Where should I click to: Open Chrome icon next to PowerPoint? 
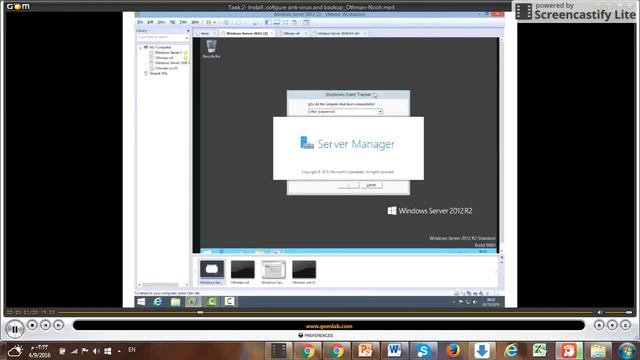click(337, 351)
